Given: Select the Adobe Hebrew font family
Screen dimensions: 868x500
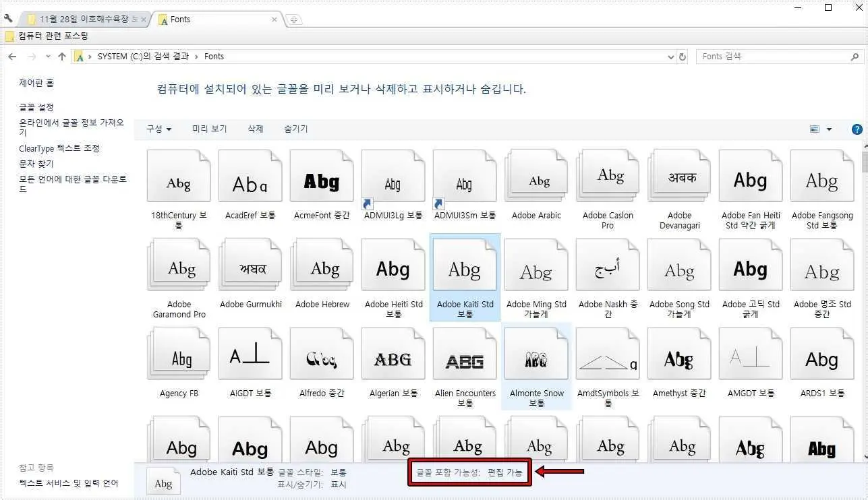Looking at the screenshot, I should 322,265.
